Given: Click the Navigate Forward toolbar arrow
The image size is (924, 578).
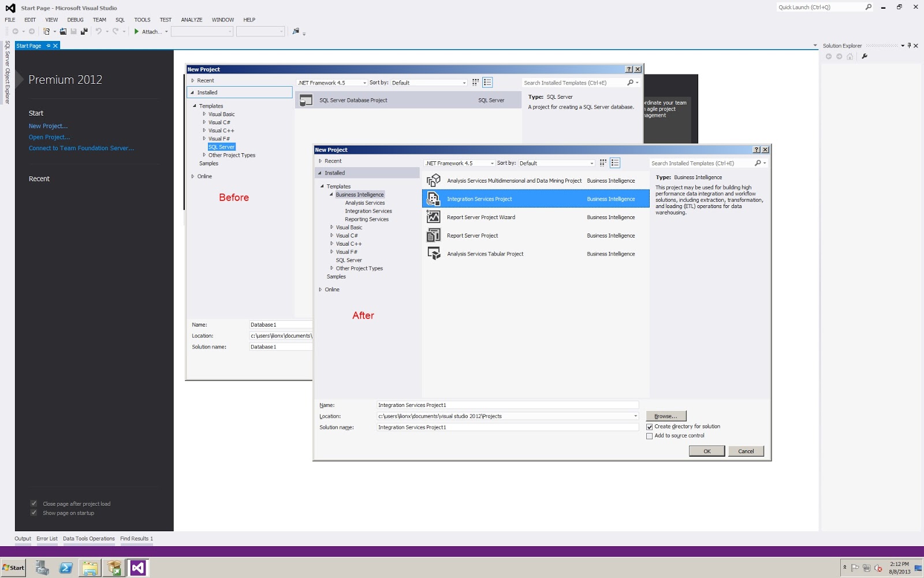Looking at the screenshot, I should click(x=32, y=31).
